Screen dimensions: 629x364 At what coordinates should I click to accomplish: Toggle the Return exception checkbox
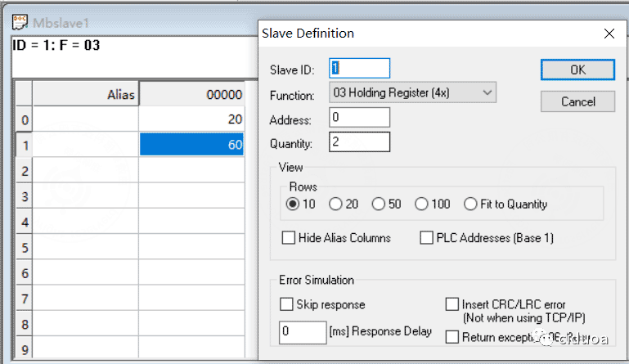(452, 337)
